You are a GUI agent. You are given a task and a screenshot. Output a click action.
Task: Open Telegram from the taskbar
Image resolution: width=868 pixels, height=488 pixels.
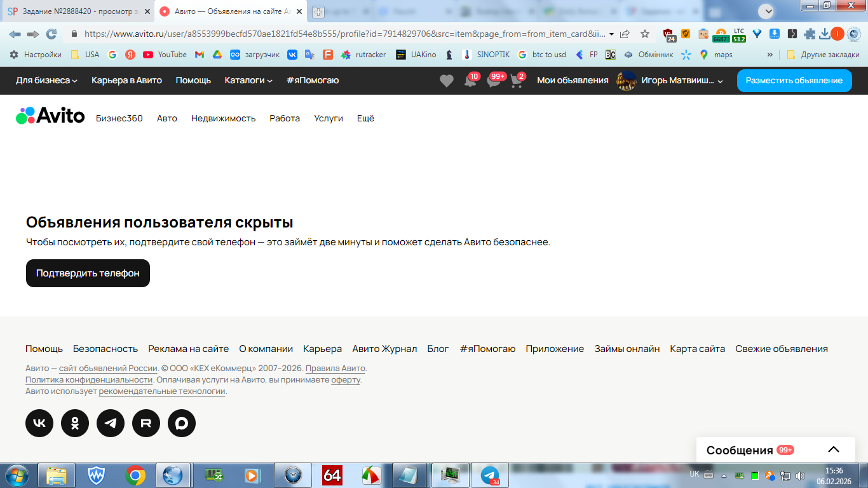[x=490, y=475]
